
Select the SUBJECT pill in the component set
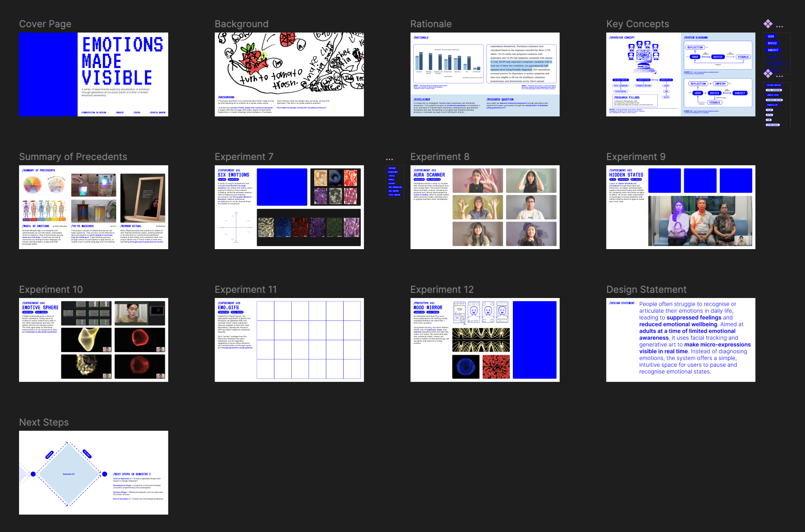click(x=773, y=50)
